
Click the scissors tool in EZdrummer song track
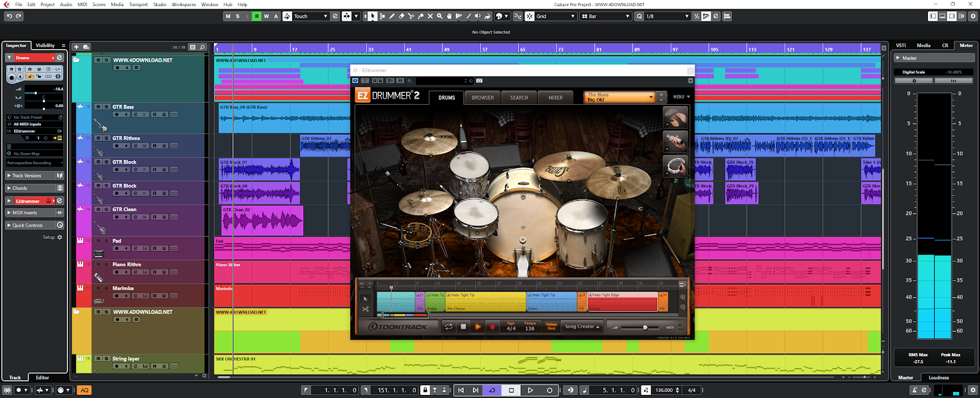(366, 309)
